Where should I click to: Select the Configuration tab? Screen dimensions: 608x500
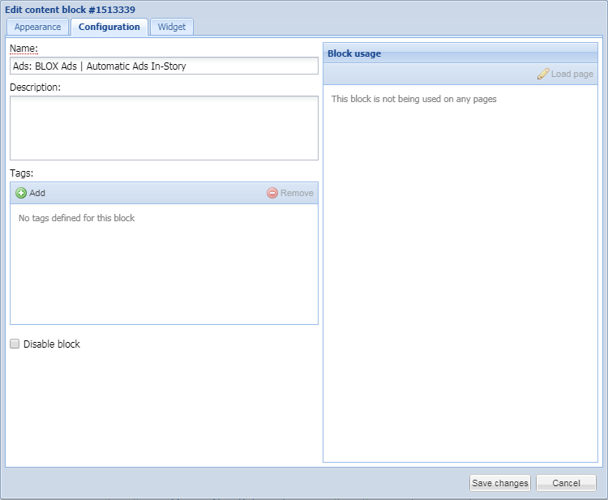[x=109, y=27]
